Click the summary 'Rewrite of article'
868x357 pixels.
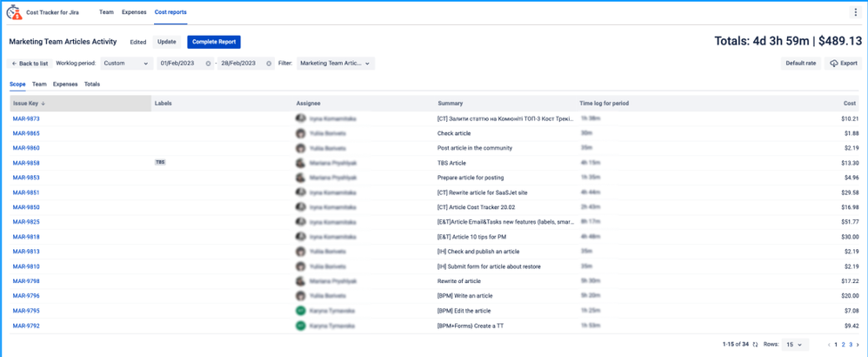(x=459, y=281)
